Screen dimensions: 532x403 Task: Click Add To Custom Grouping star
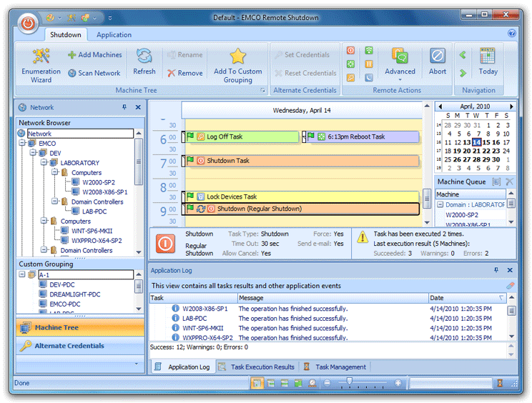point(237,57)
